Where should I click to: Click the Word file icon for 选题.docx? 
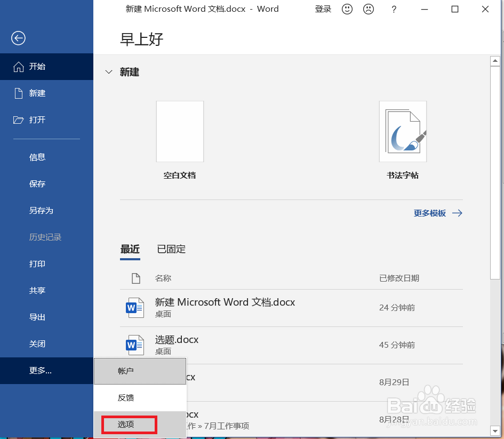point(135,345)
